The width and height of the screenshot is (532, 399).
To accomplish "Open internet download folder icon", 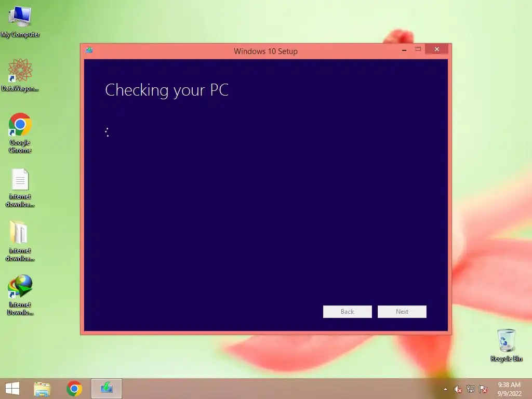I will 20,241.
